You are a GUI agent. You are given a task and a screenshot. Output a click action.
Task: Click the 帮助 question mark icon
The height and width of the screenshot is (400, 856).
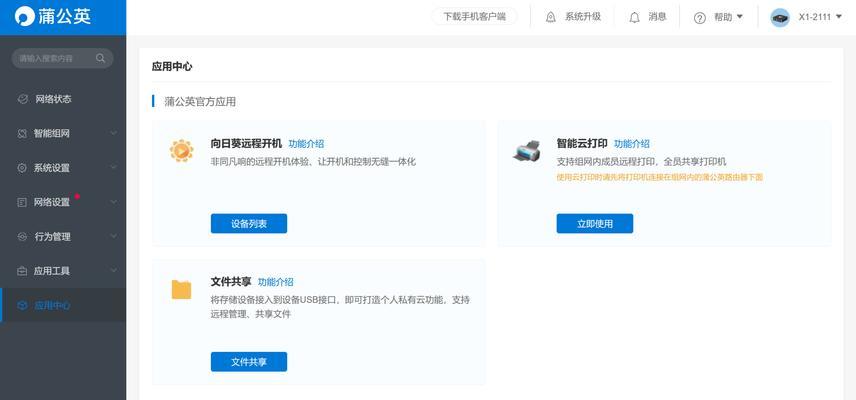tap(700, 17)
